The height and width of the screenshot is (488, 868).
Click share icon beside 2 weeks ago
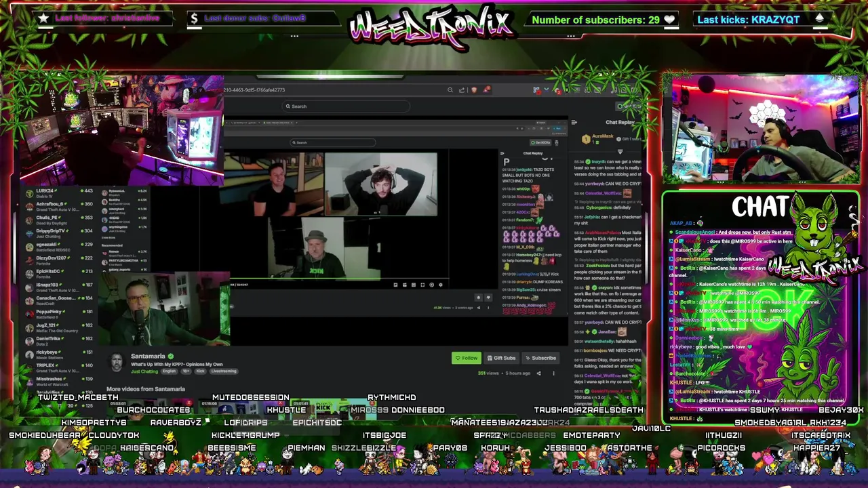point(479,308)
